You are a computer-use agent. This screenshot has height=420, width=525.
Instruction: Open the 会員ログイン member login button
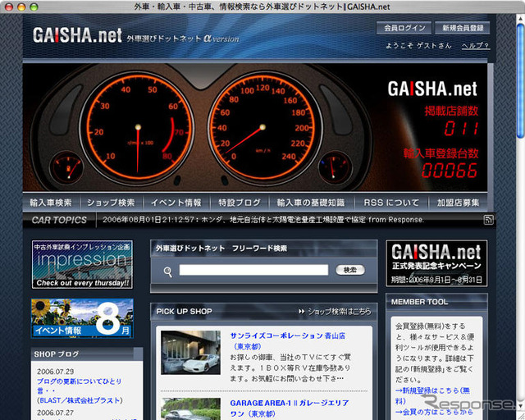[404, 28]
